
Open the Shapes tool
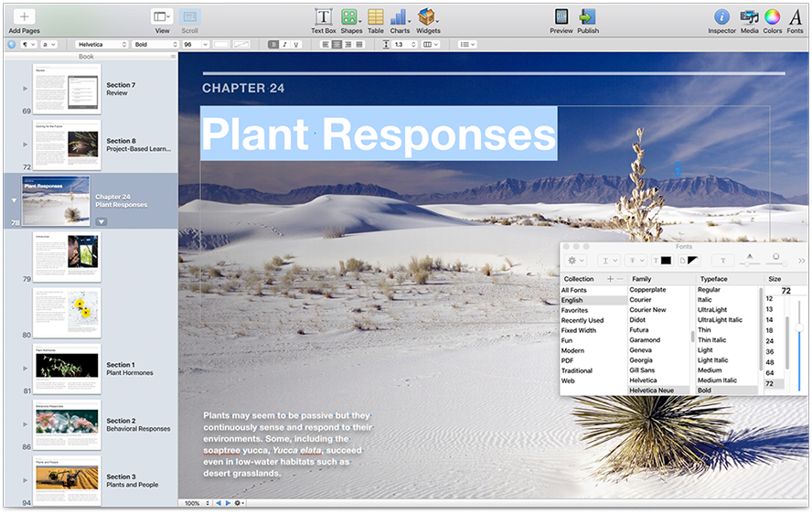click(x=350, y=17)
